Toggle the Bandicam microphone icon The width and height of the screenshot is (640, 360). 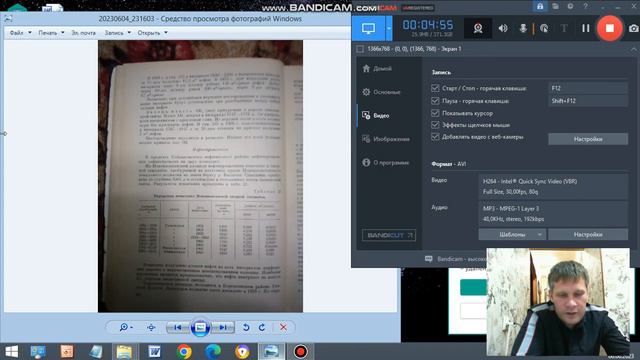pos(523,28)
